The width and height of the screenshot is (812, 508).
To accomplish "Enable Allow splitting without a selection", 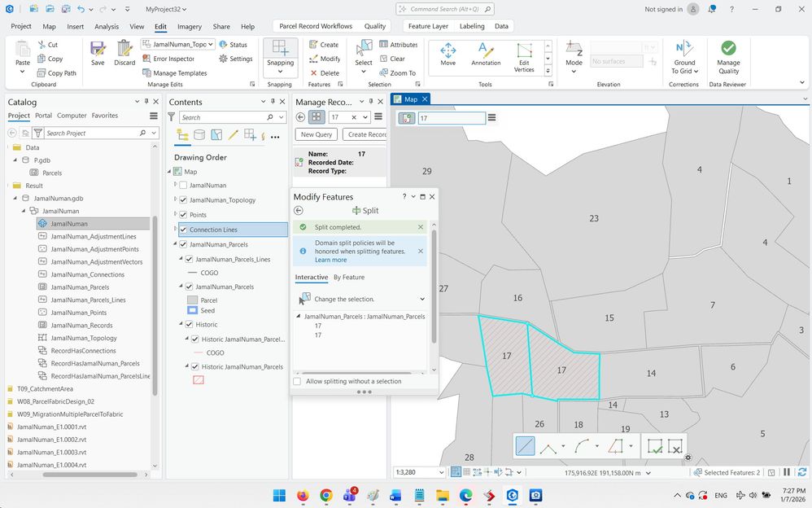I will click(x=297, y=381).
